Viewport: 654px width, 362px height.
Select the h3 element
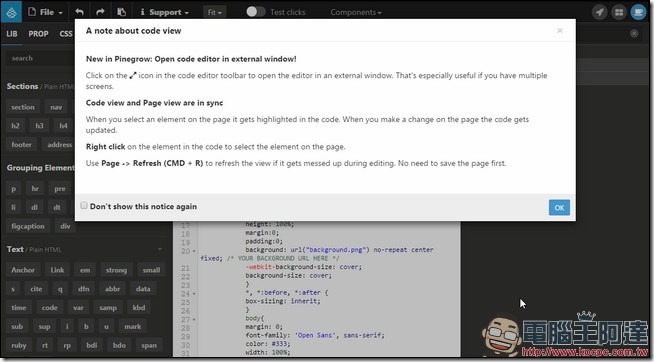(x=39, y=126)
